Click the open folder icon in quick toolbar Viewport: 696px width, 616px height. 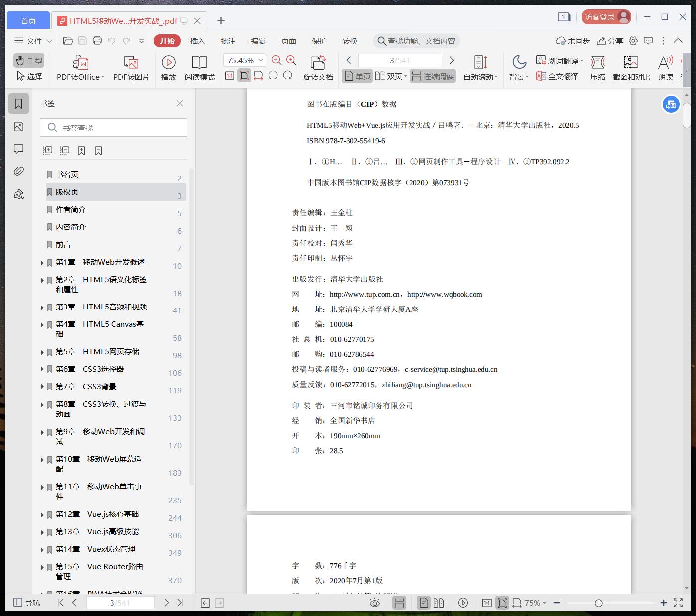click(68, 41)
